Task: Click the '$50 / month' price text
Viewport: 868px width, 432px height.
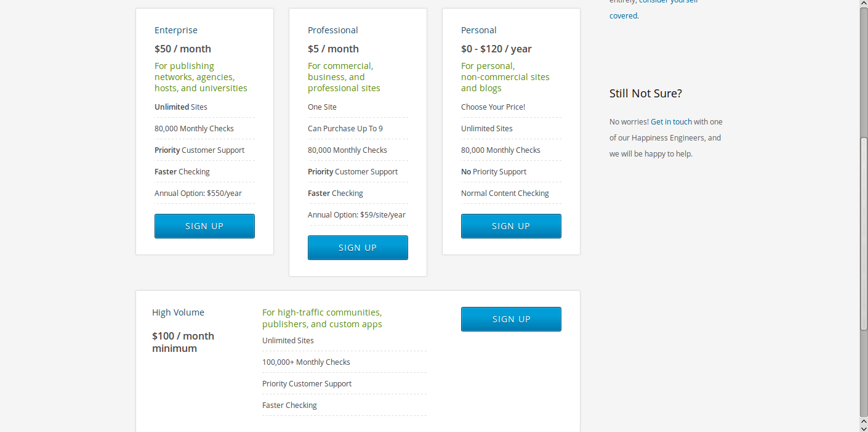Action: tap(182, 49)
